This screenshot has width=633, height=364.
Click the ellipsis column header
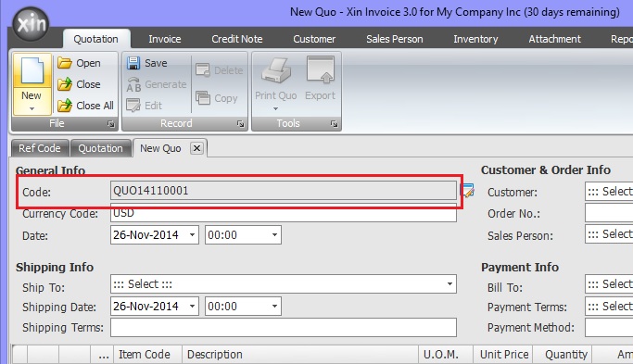102,355
